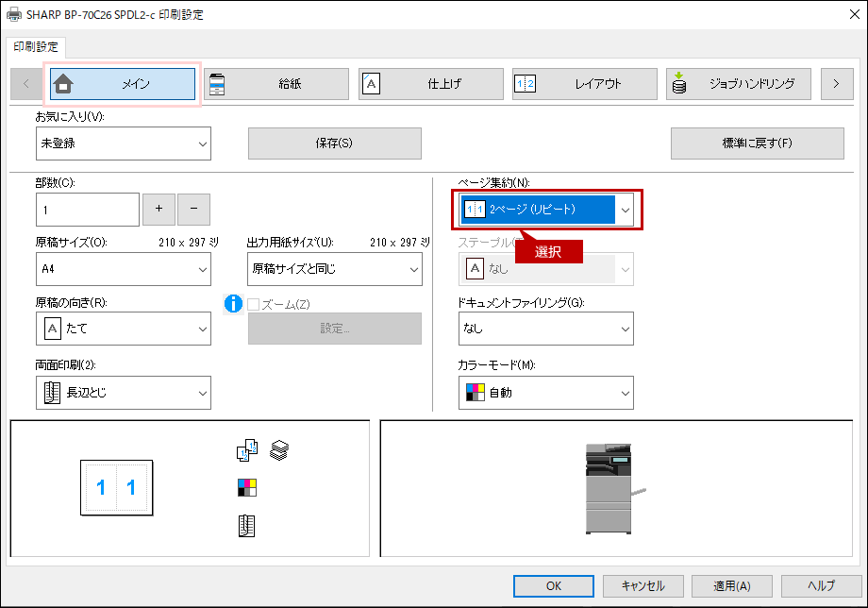This screenshot has width=868, height=608.
Task: Click the blue info icon beside Zoom
Action: click(232, 304)
